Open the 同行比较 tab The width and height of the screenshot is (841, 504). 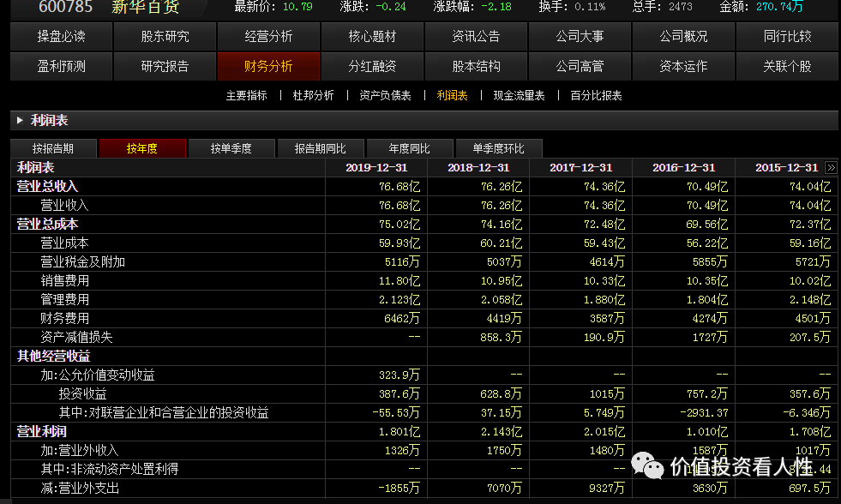coord(787,37)
